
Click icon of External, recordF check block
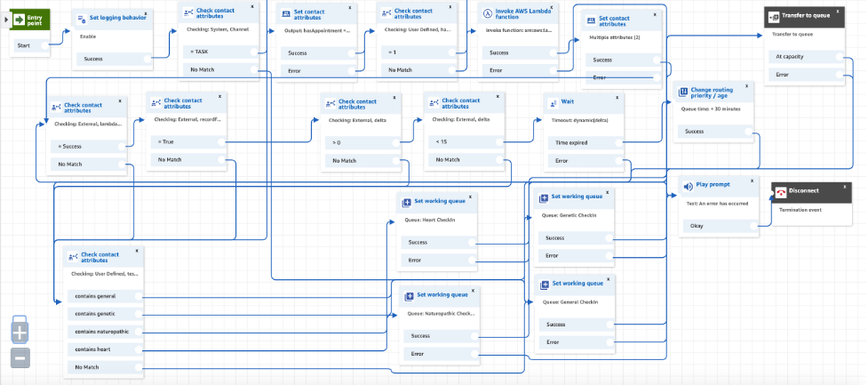pos(155,103)
